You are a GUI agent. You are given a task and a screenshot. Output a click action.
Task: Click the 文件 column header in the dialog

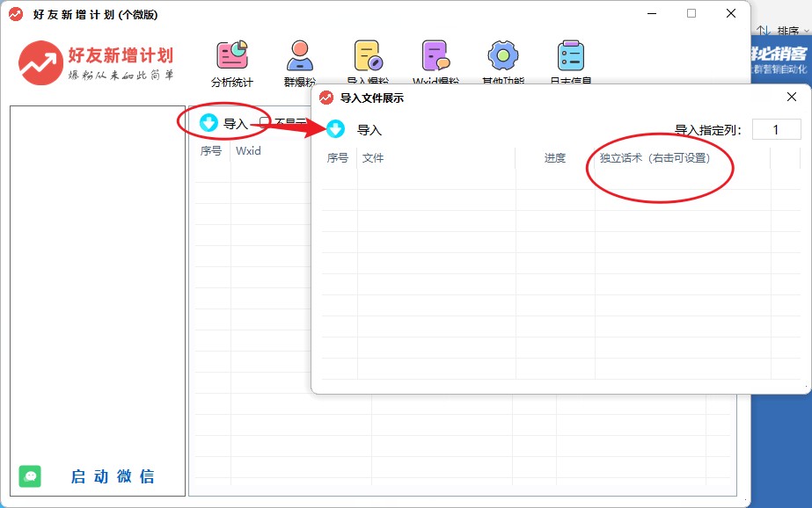(373, 158)
